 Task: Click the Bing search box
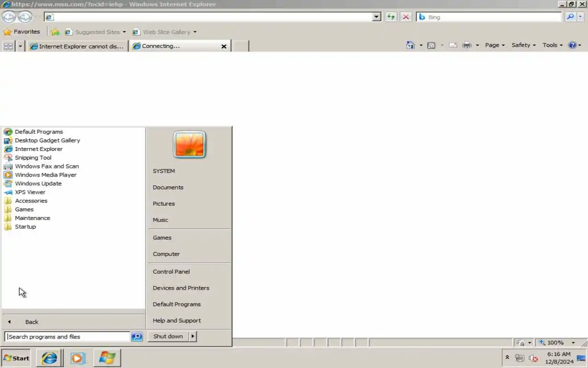point(489,17)
